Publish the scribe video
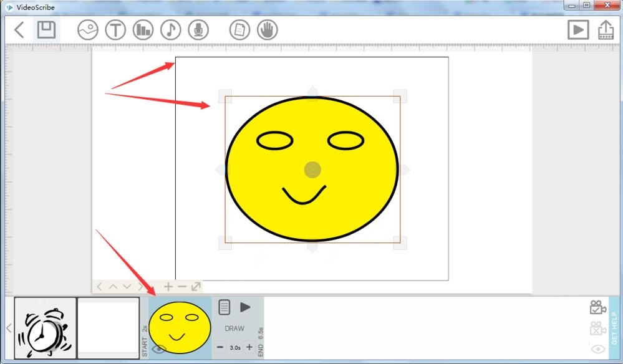This screenshot has width=623, height=364. point(606,30)
